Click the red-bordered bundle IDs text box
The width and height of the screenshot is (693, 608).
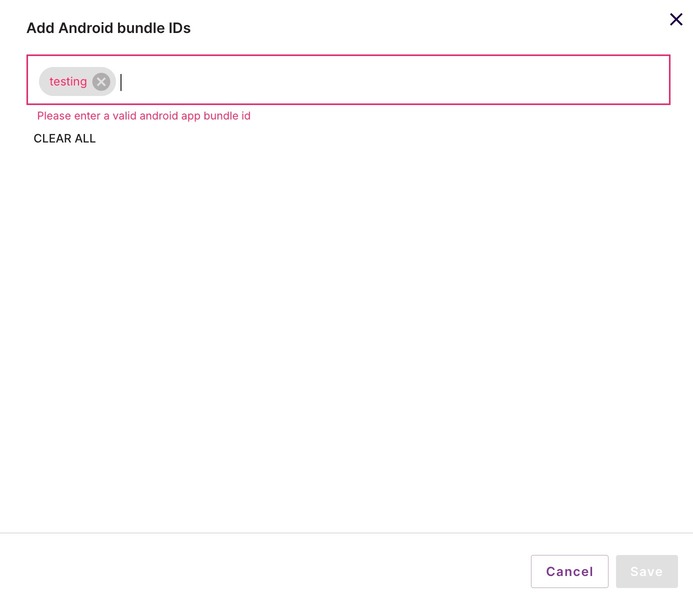(x=348, y=80)
